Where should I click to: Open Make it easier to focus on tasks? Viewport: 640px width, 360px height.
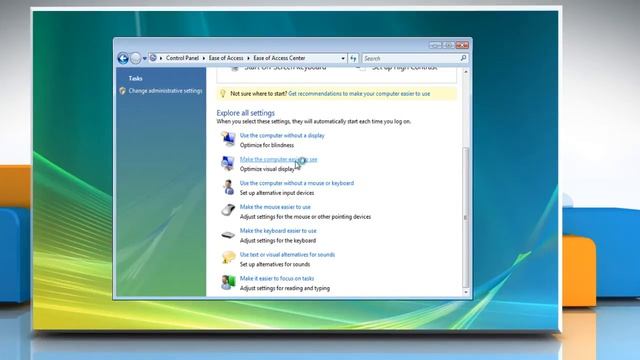click(277, 278)
